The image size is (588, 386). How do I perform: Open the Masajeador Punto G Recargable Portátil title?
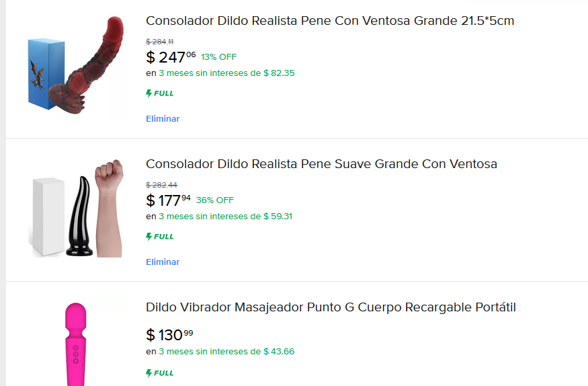point(331,307)
